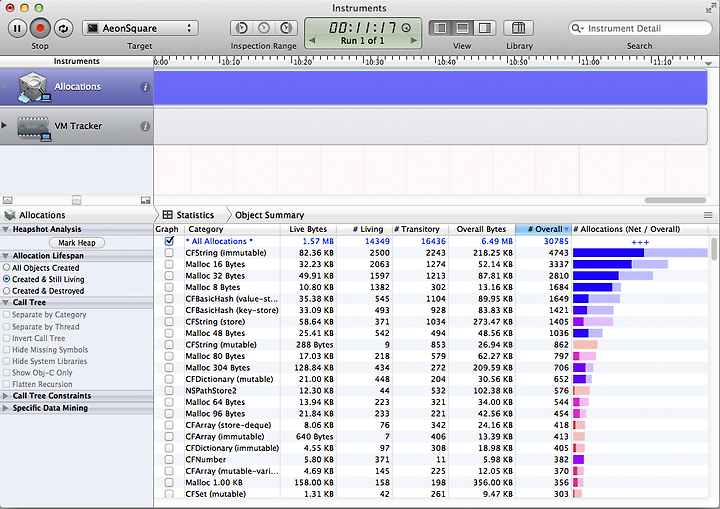The image size is (720, 509).
Task: Select Created & Destroyed radio
Action: tap(6, 291)
